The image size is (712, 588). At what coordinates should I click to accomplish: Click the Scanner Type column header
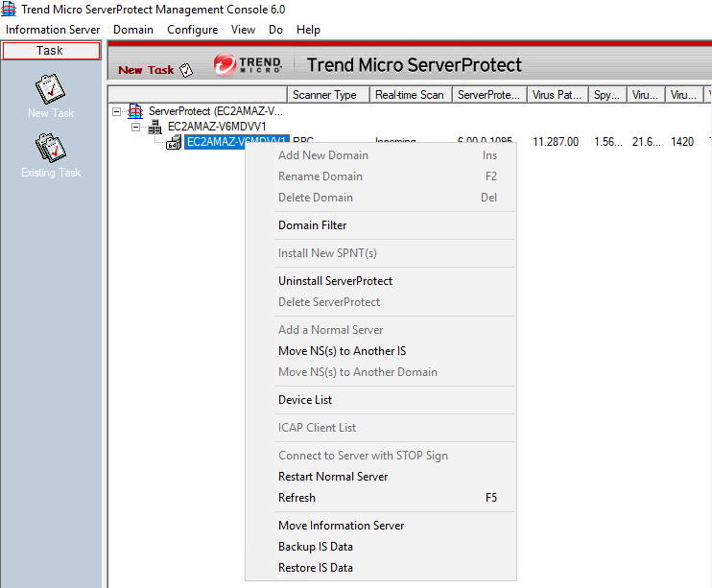click(x=328, y=95)
